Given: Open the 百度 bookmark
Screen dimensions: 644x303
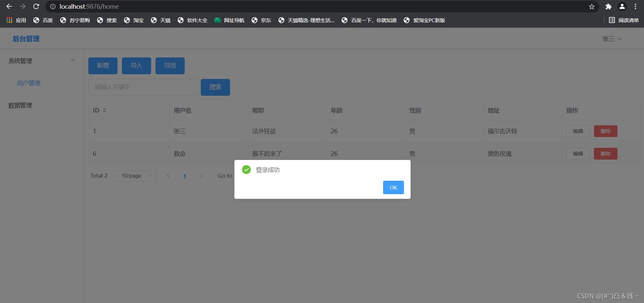Looking at the screenshot, I should pyautogui.click(x=43, y=20).
